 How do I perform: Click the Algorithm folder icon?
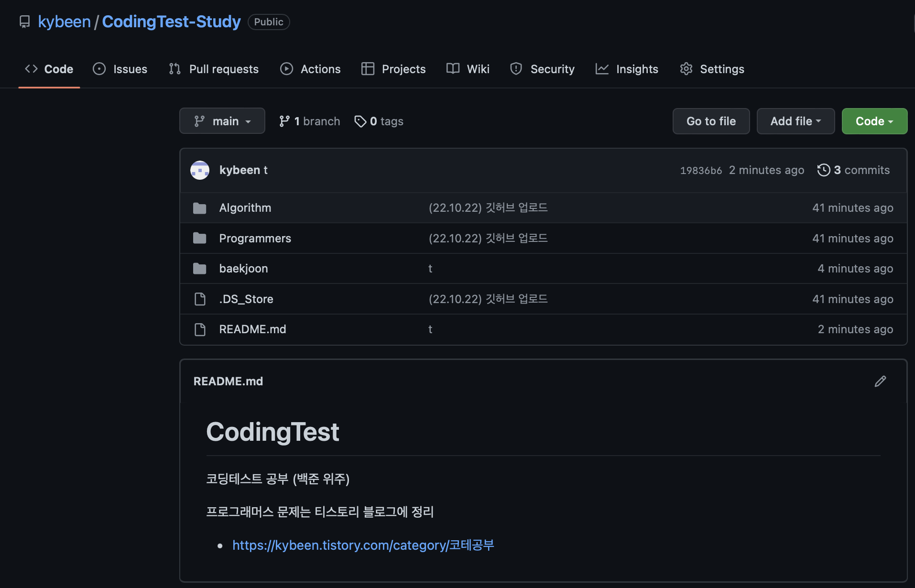tap(200, 208)
